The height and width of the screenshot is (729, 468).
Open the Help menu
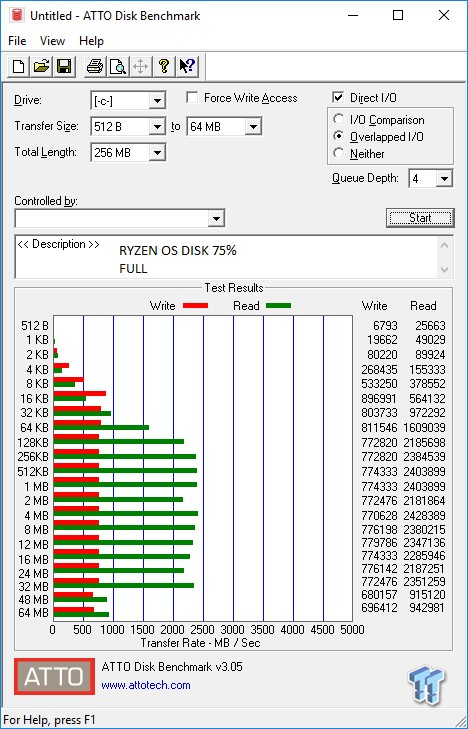[x=91, y=41]
